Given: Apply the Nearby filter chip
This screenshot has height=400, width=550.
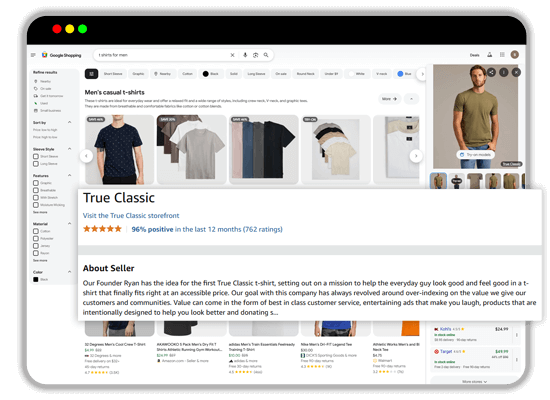Looking at the screenshot, I should (x=162, y=74).
